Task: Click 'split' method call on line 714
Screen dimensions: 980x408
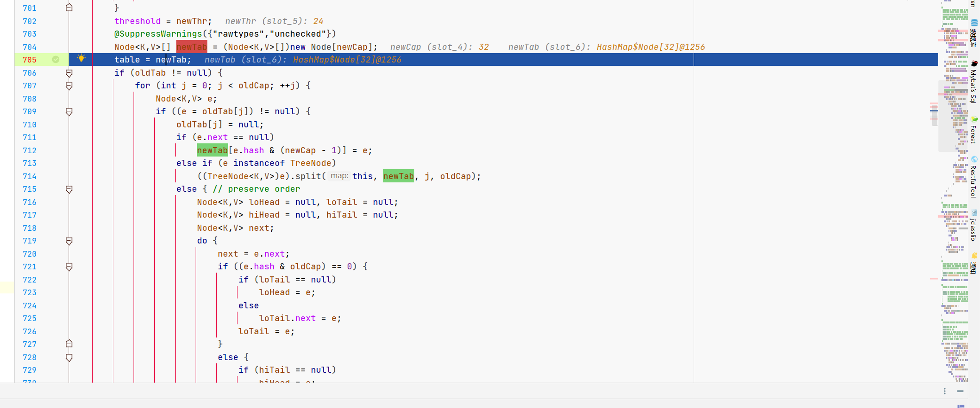Action: coord(308,176)
